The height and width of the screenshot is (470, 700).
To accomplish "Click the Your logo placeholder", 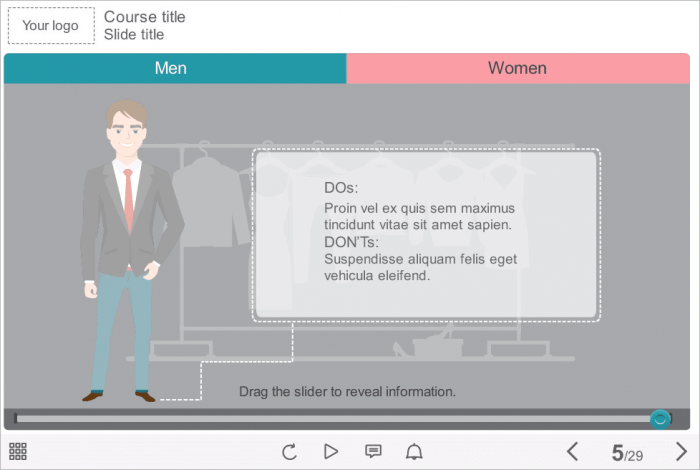I will [x=51, y=26].
